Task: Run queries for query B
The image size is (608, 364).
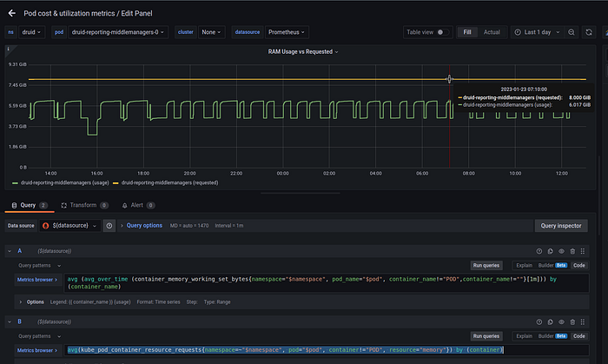Action: click(x=486, y=336)
